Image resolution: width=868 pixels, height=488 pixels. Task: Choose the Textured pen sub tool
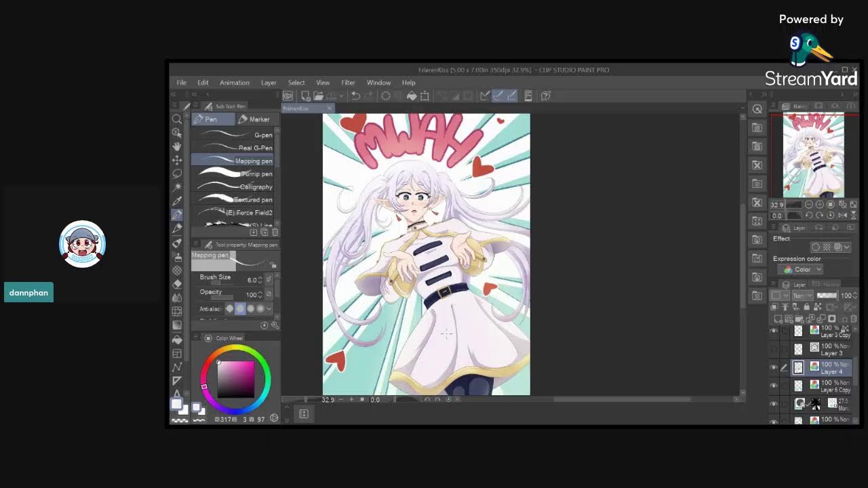tap(233, 199)
